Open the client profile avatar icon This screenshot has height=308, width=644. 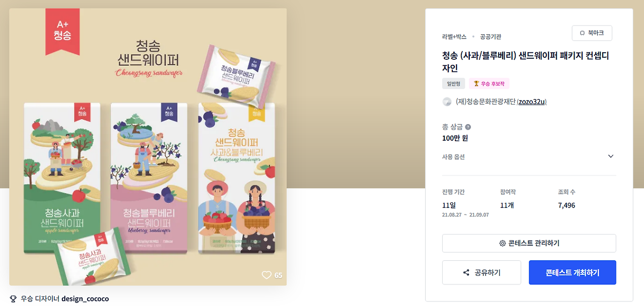coord(447,101)
